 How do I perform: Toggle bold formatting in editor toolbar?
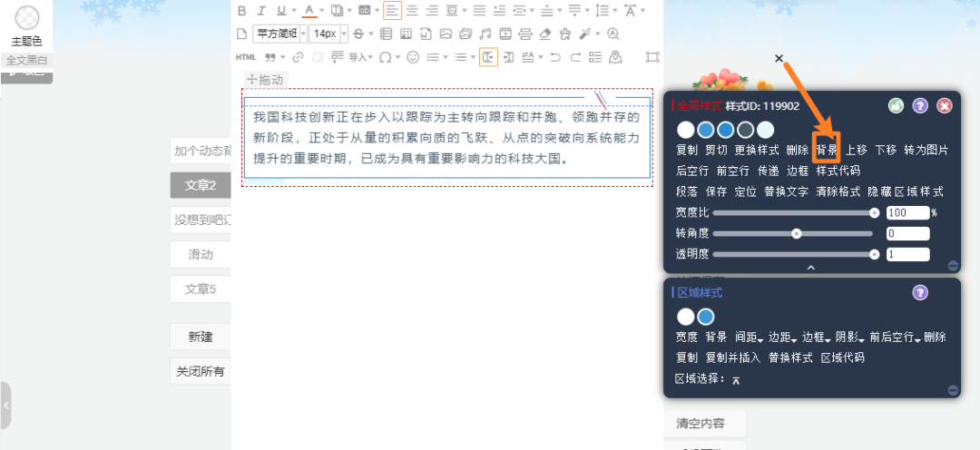click(x=242, y=10)
